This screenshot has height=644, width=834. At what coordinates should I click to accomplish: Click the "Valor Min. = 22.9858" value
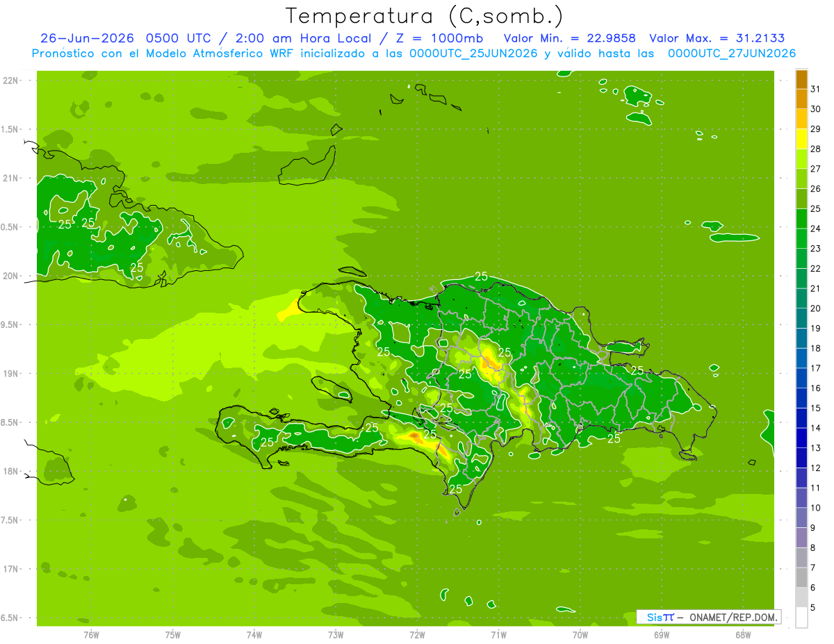(x=569, y=38)
